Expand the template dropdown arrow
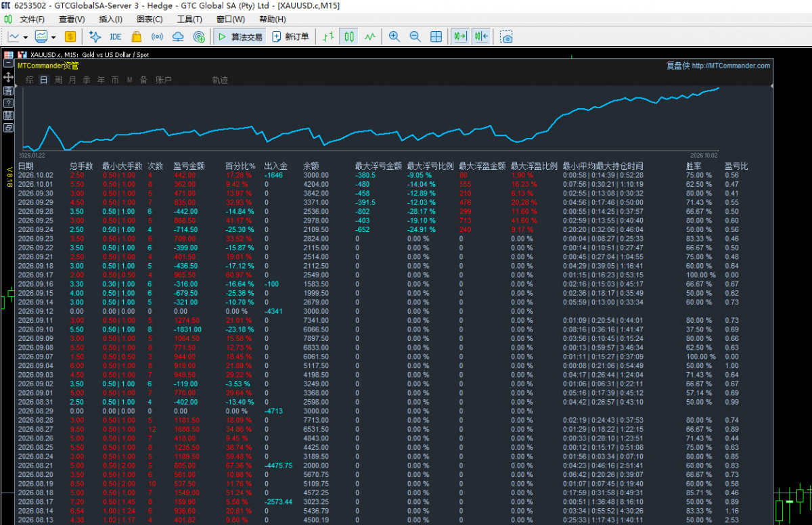The height and width of the screenshot is (525, 812). click(x=53, y=37)
